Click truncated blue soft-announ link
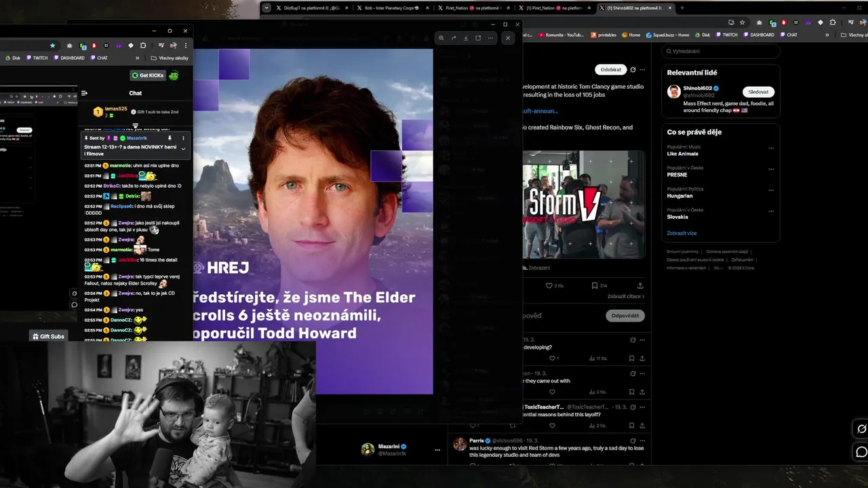This screenshot has width=868, height=488. click(x=540, y=110)
